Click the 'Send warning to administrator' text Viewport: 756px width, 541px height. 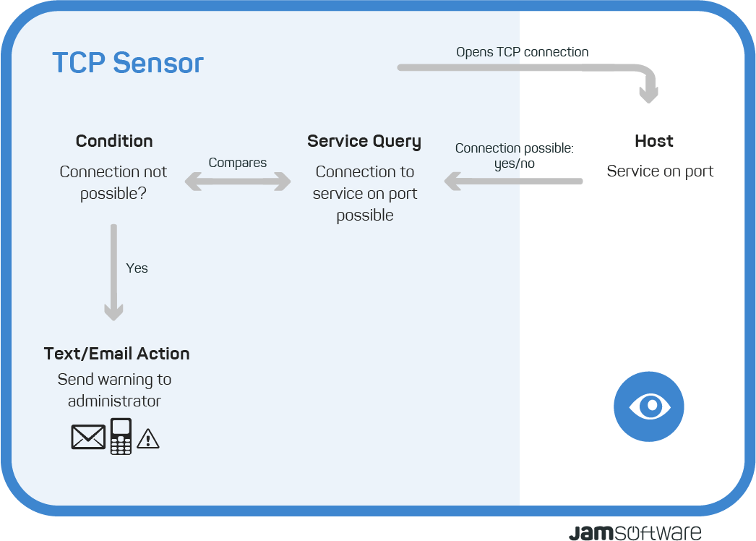click(114, 390)
